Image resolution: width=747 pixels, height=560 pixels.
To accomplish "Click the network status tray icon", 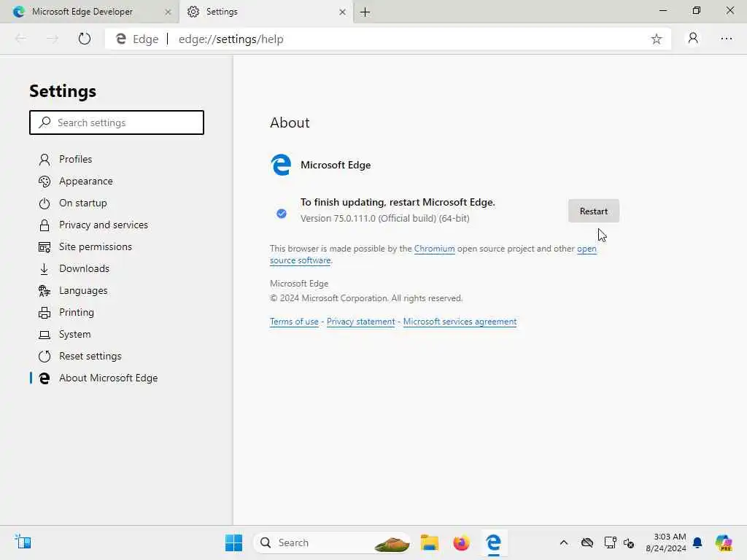I will coord(610,542).
